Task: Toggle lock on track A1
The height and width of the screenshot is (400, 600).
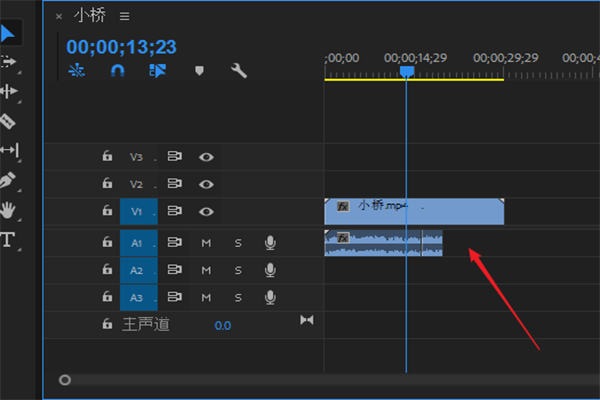Action: tap(107, 242)
